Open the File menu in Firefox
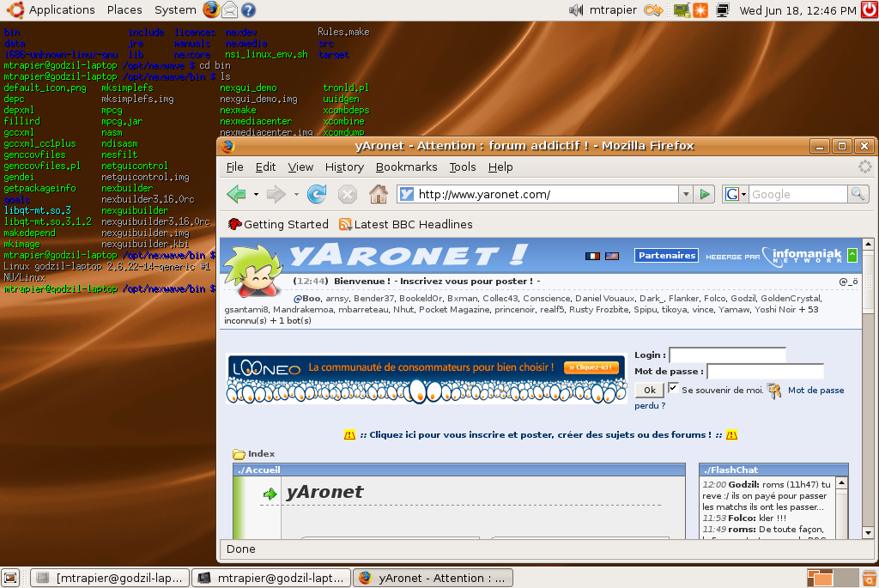Screen dimensions: 879x588 [x=235, y=167]
